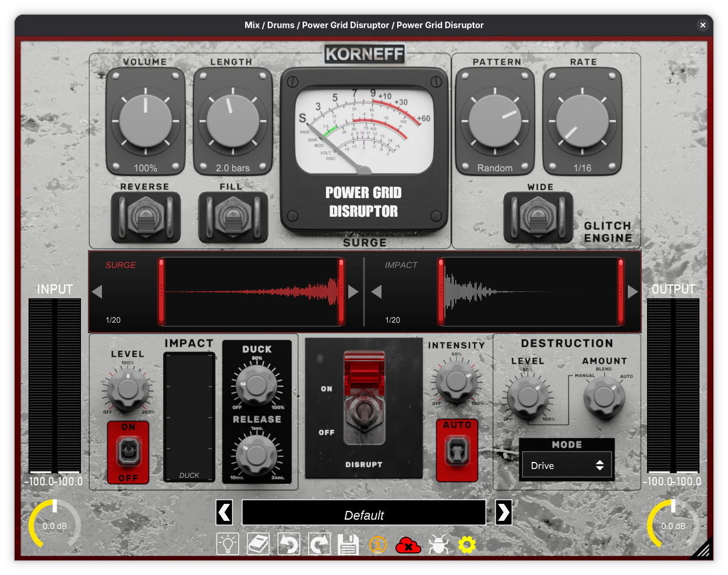Open the Default preset name menu

(x=364, y=514)
